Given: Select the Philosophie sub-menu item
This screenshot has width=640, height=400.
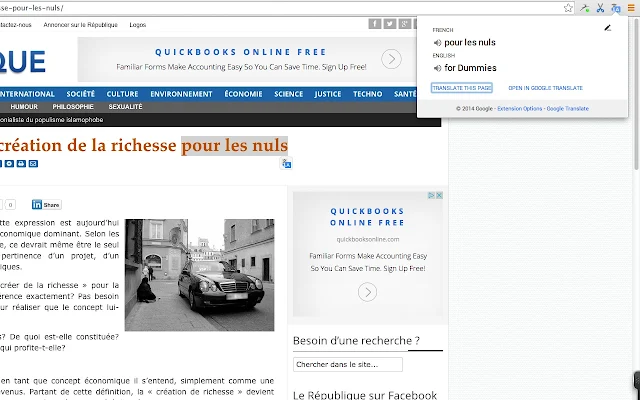Looking at the screenshot, I should 73,107.
